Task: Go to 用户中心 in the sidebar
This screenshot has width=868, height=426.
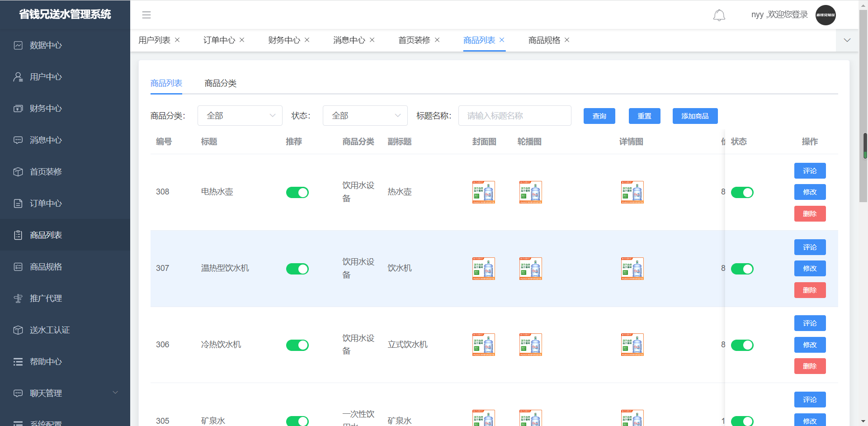Action: [46, 77]
